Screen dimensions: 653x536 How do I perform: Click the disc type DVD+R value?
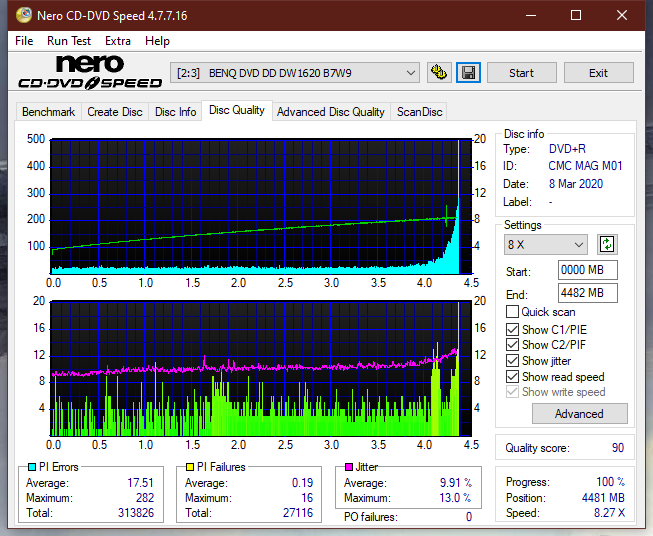click(x=567, y=149)
